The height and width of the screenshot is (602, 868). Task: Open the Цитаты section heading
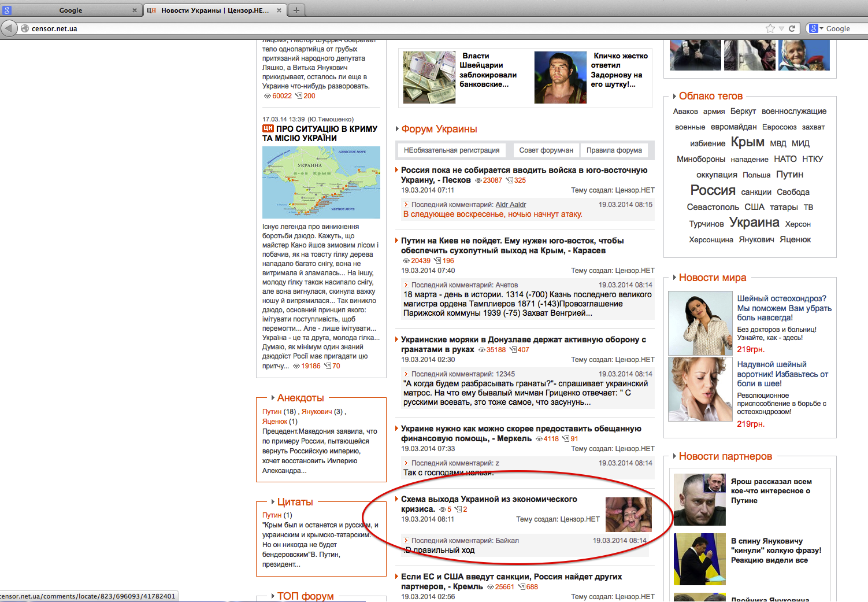295,502
